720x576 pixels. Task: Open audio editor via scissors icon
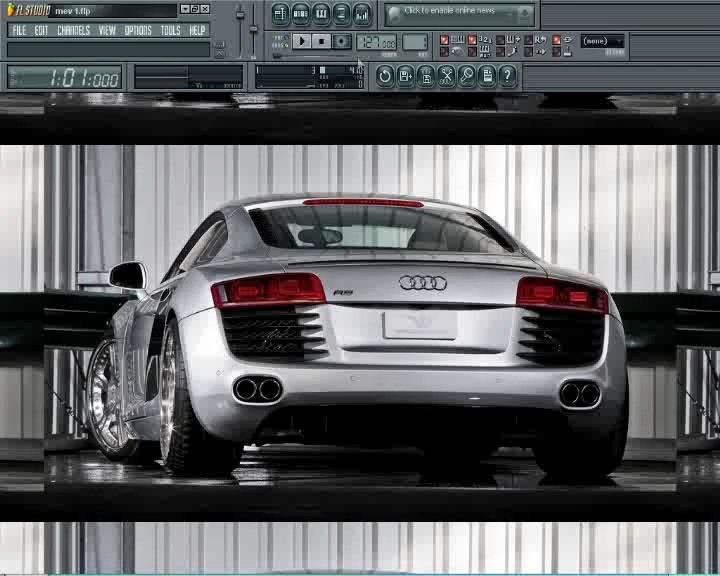[x=446, y=76]
